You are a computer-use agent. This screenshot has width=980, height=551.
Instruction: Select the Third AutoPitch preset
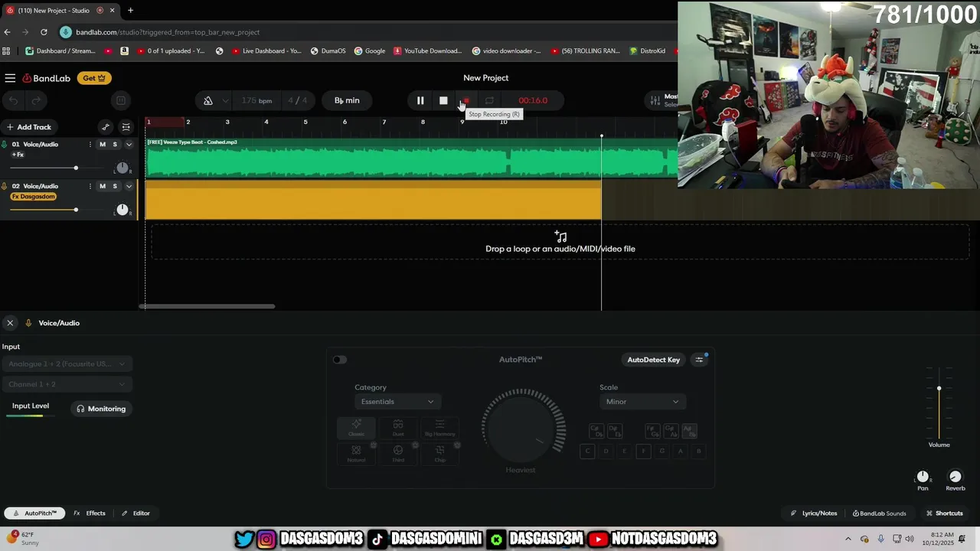pos(398,453)
